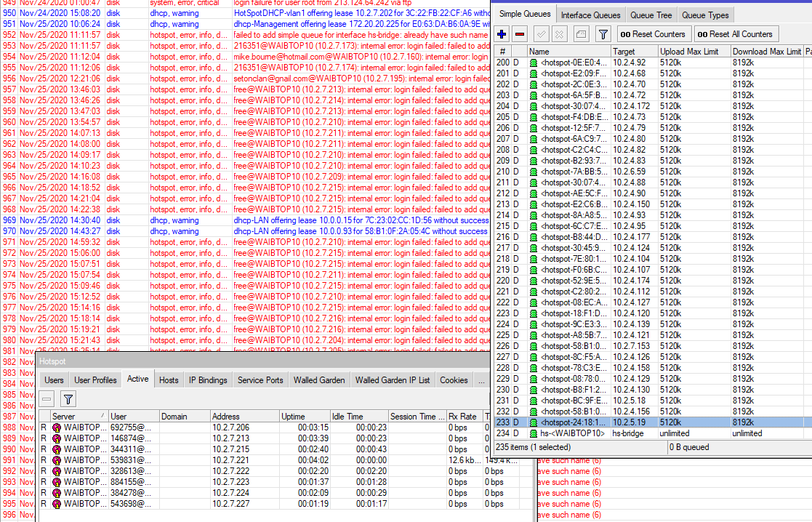Click queue icon for hotspot-E2:09:F row 201
Viewport: 812px width, 522px height.
[x=534, y=73]
